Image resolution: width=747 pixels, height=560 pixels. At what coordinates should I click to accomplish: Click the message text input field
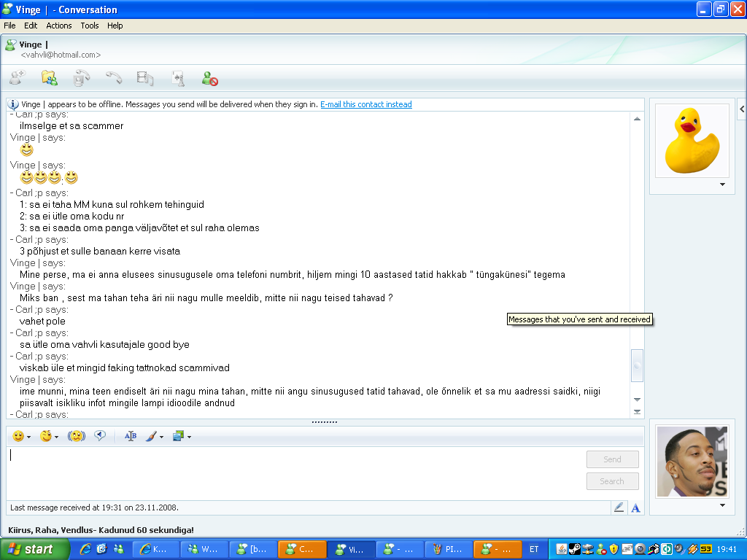292,470
